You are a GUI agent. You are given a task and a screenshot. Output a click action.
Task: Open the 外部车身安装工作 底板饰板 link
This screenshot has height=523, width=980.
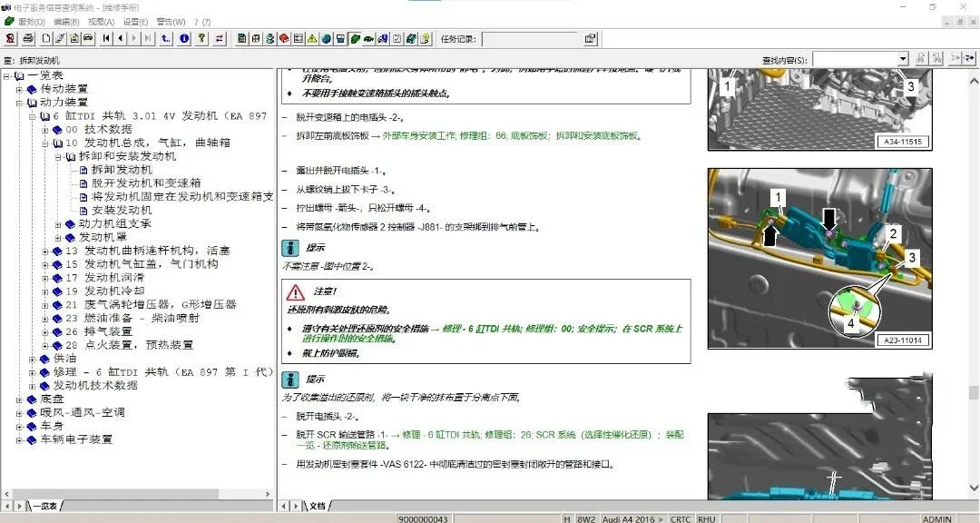tap(512, 136)
